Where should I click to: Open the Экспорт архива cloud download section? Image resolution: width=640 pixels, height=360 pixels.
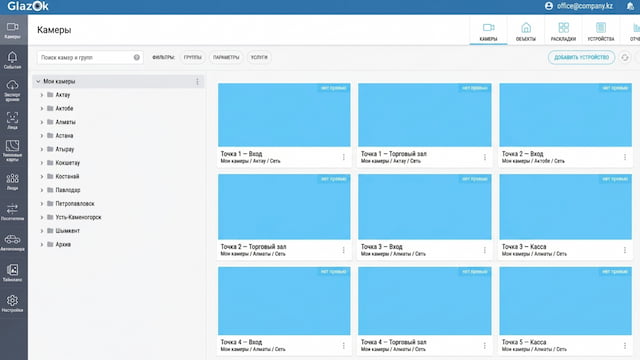pos(13,91)
